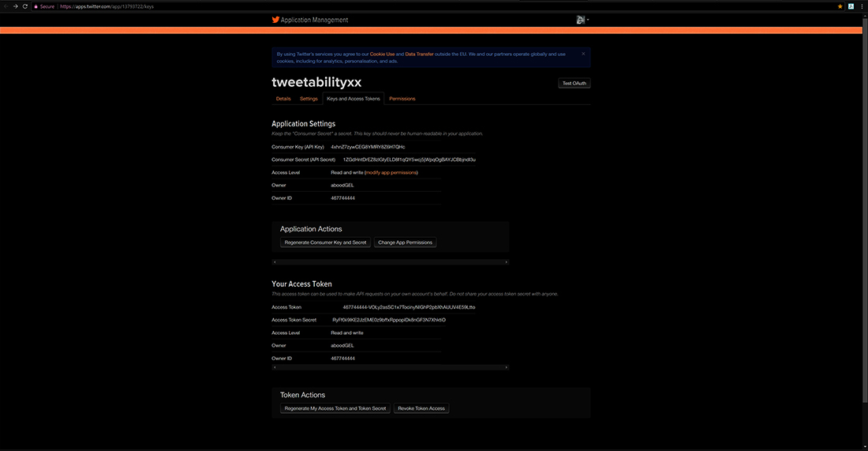This screenshot has height=451, width=868.
Task: Click Owner ID value under Application Settings
Action: tap(342, 197)
